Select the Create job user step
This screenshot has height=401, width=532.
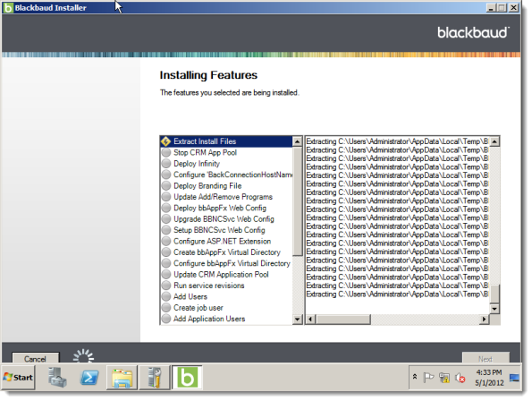(198, 308)
